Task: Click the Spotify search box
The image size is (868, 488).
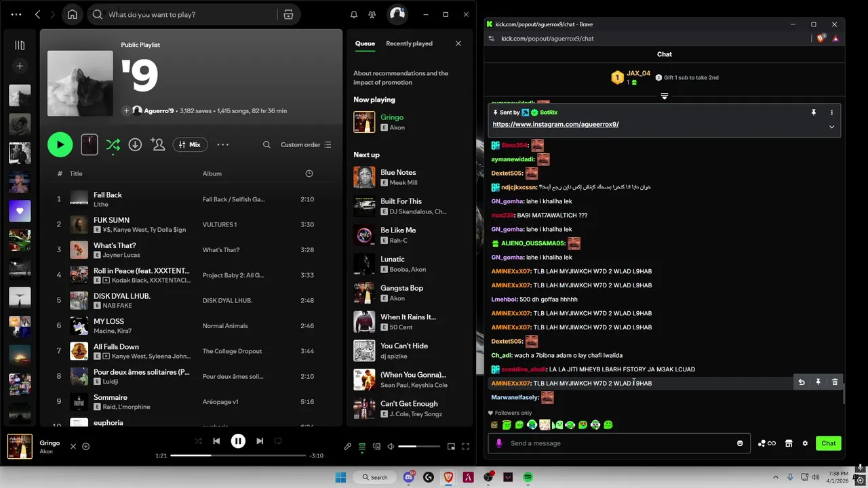Action: point(192,14)
